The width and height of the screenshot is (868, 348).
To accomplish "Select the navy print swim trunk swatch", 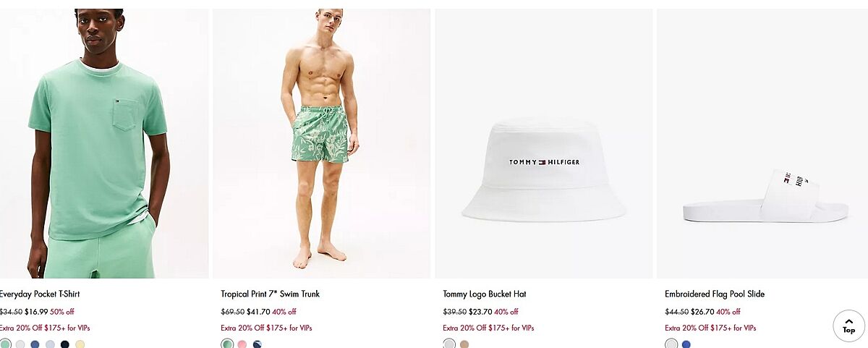I will 258,344.
